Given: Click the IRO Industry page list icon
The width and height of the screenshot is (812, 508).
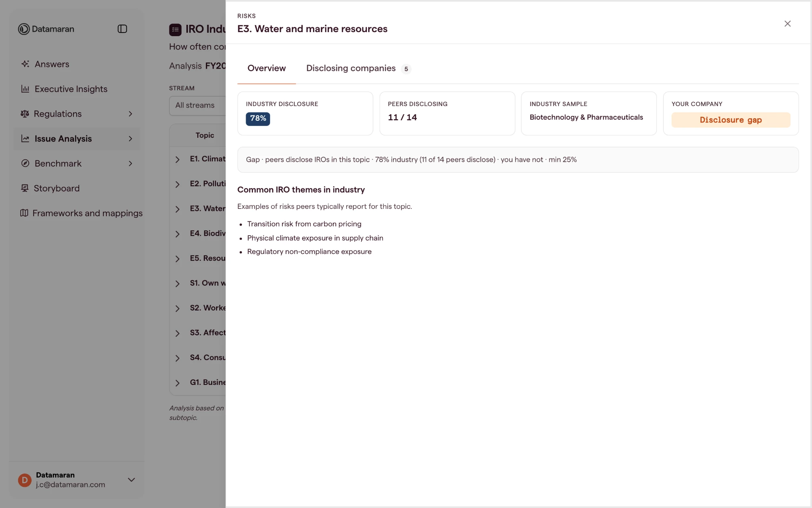Looking at the screenshot, I should (175, 30).
